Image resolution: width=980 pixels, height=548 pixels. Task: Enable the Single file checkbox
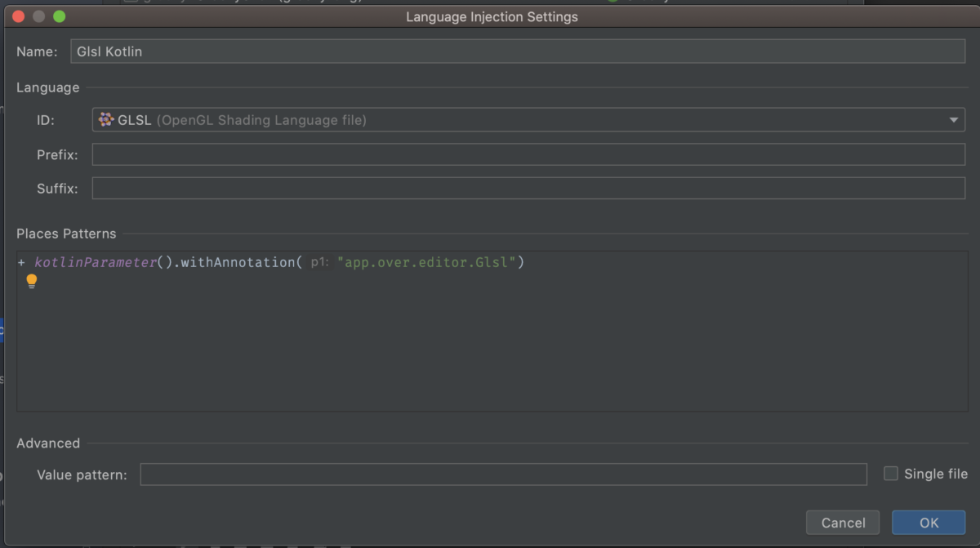(x=890, y=473)
